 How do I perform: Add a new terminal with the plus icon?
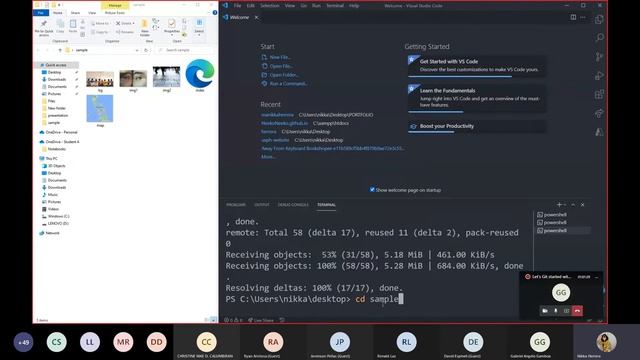(559, 204)
